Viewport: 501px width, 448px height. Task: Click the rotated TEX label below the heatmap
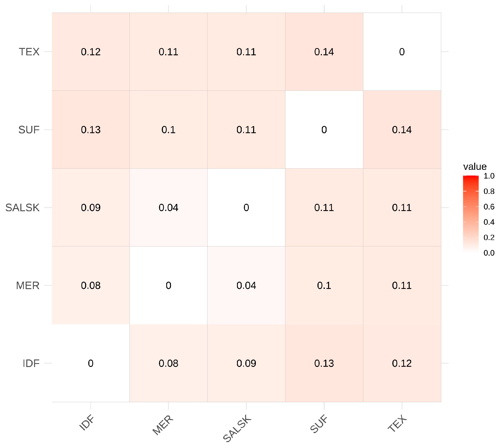click(397, 423)
